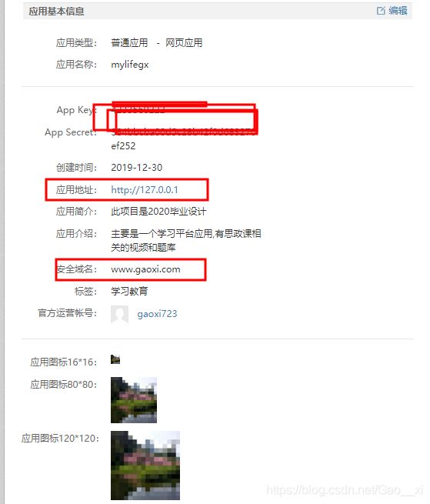Screen dimensions: 430x504
Task: Open the http://127.0.0.1 application address link
Action: coord(145,189)
